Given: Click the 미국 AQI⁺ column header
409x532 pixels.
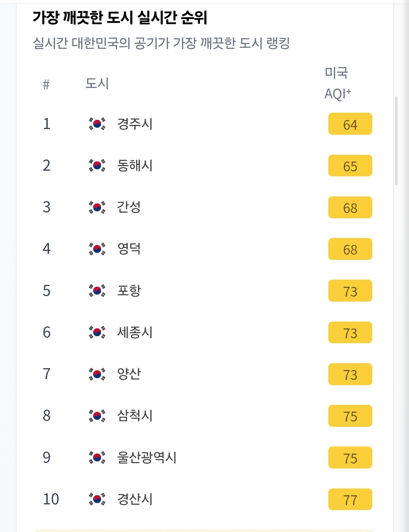Looking at the screenshot, I should pyautogui.click(x=337, y=83).
